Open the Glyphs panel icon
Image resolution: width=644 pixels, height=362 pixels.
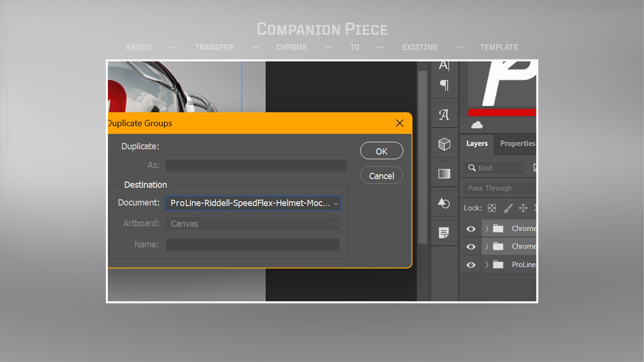(444, 115)
